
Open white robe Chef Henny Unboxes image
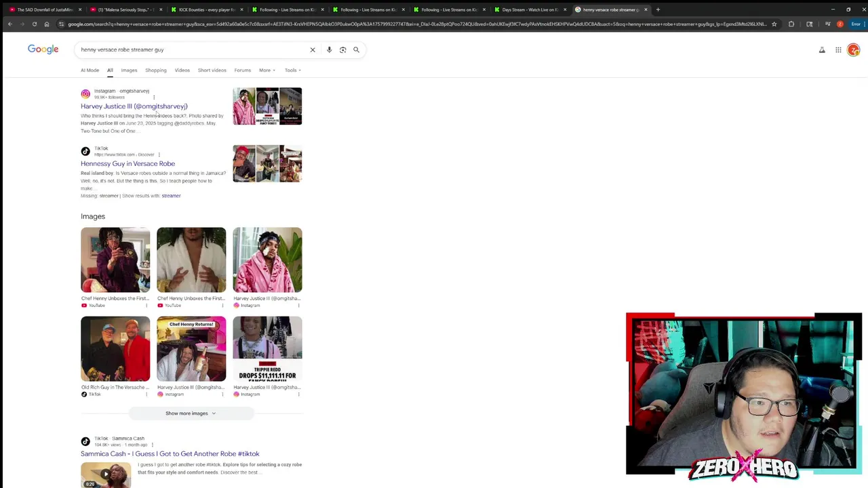click(191, 260)
